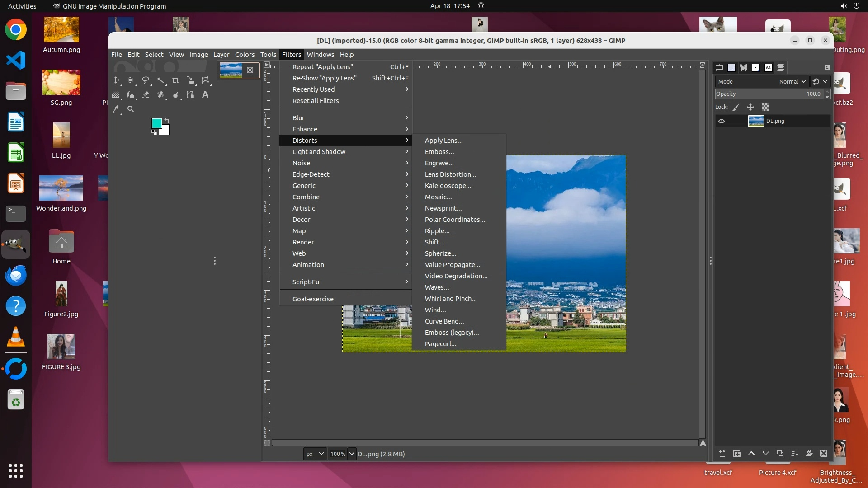Image resolution: width=868 pixels, height=488 pixels.
Task: Select the Crop tool in toolbox
Action: pyautogui.click(x=175, y=80)
